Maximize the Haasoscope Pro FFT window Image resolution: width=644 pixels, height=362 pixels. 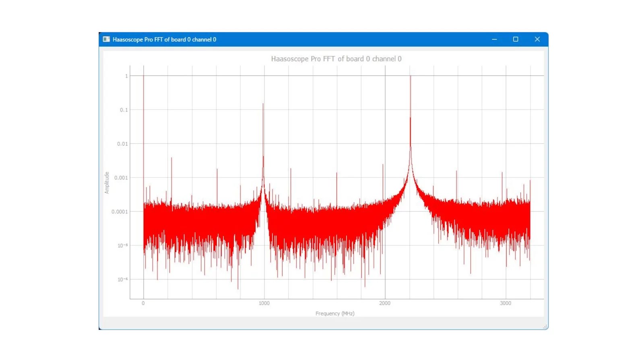click(516, 39)
